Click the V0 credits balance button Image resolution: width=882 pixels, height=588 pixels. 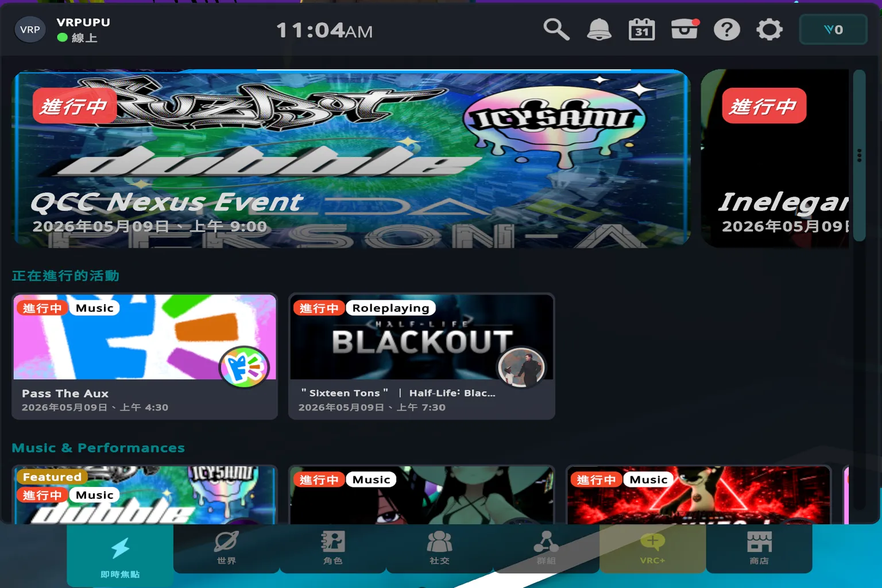click(x=833, y=29)
